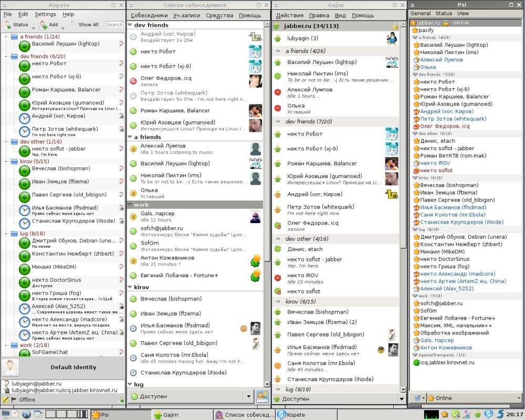Click the lock icon on Psi jabber.ru account
The height and width of the screenshot is (420, 525).
(x=446, y=23)
